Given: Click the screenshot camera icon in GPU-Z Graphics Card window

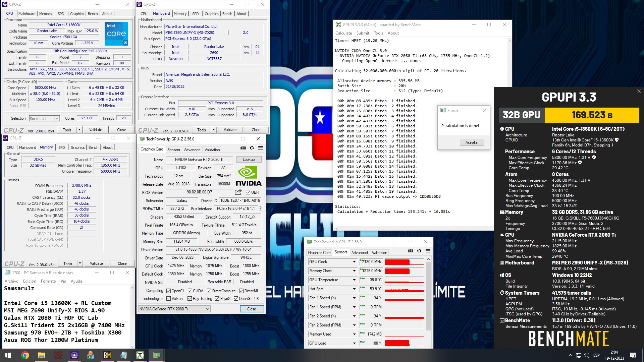Looking at the screenshot, I should tap(243, 148).
